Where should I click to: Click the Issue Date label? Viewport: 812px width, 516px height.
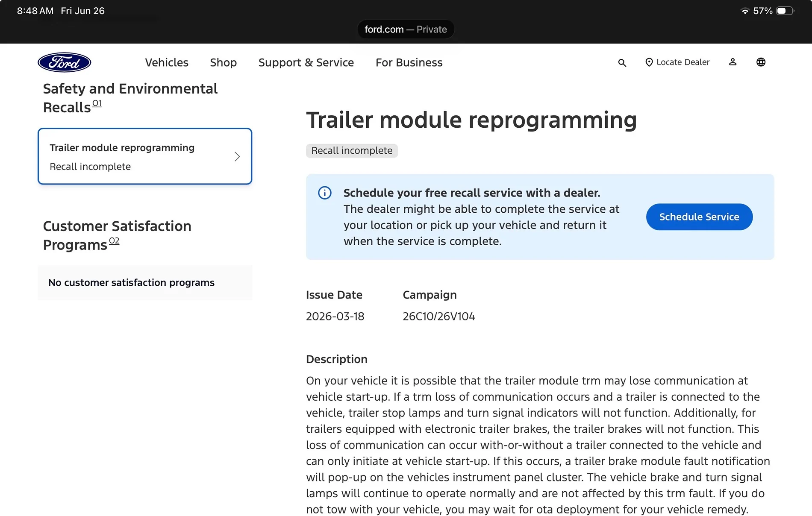pos(334,295)
